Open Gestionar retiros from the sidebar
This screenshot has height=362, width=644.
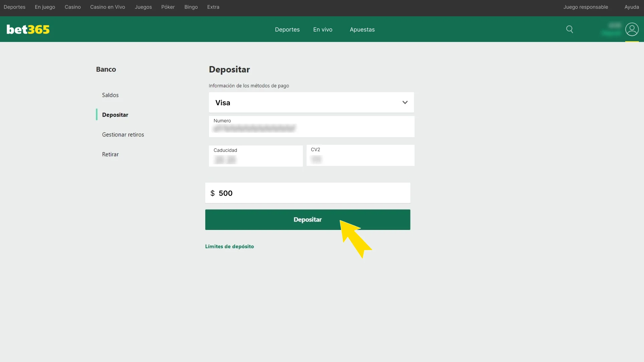[123, 134]
